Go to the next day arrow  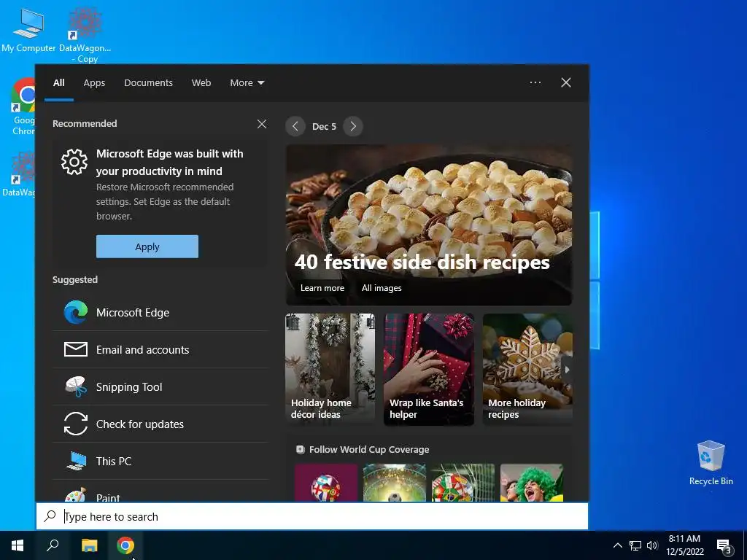353,126
